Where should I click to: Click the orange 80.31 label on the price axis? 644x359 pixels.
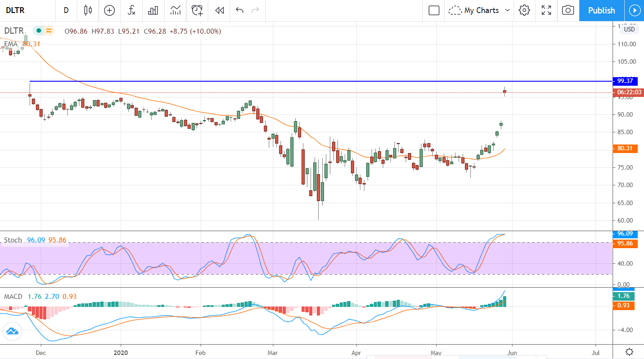pyautogui.click(x=625, y=149)
